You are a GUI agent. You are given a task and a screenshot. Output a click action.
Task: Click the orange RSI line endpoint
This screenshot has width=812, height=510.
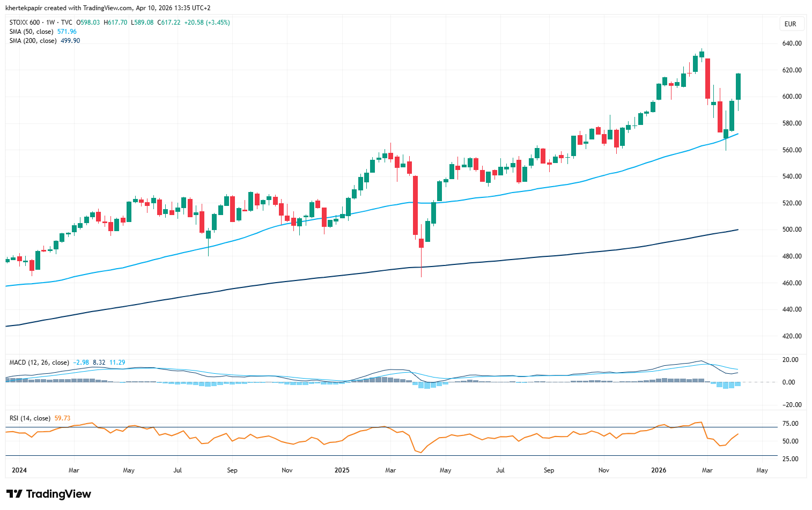point(739,434)
